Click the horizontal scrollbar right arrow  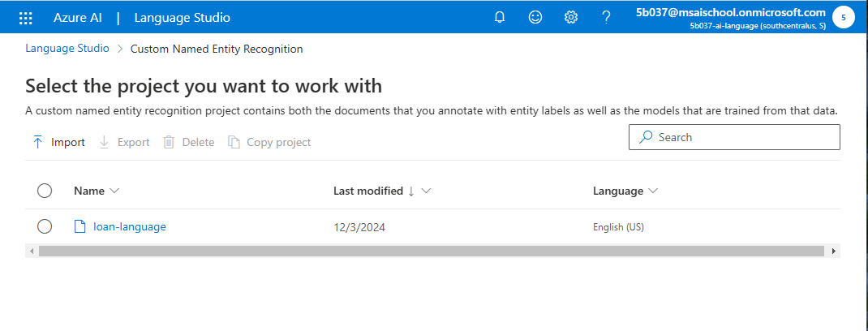pyautogui.click(x=834, y=251)
